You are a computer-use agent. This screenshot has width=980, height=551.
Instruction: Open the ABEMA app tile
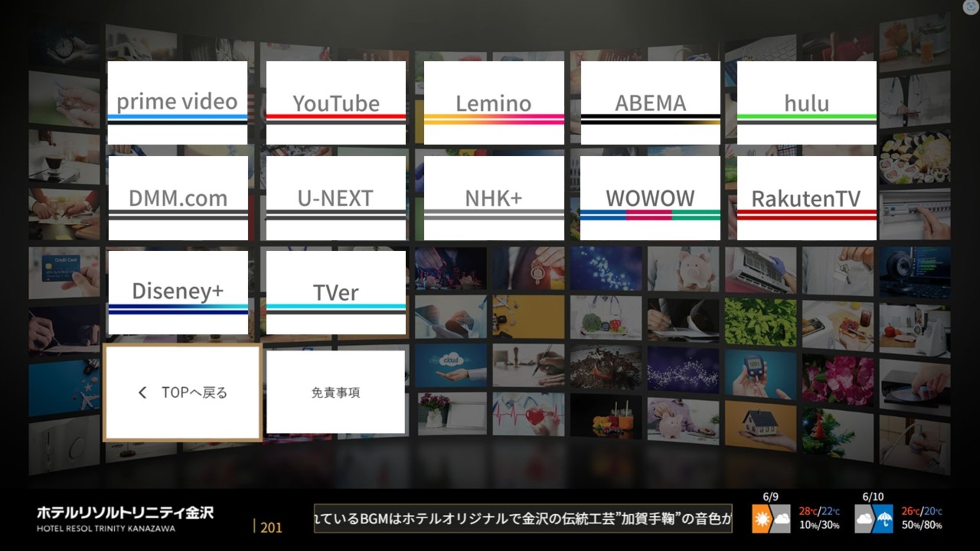click(x=650, y=102)
